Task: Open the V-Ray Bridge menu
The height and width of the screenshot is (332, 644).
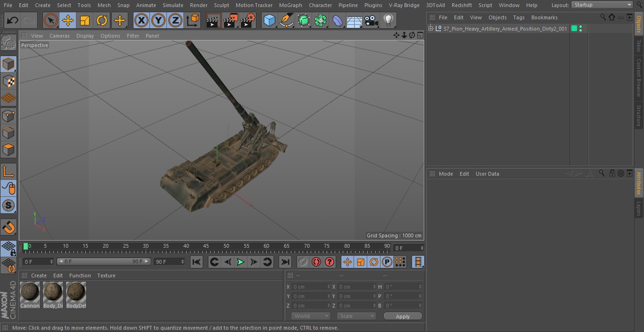Action: point(404,5)
